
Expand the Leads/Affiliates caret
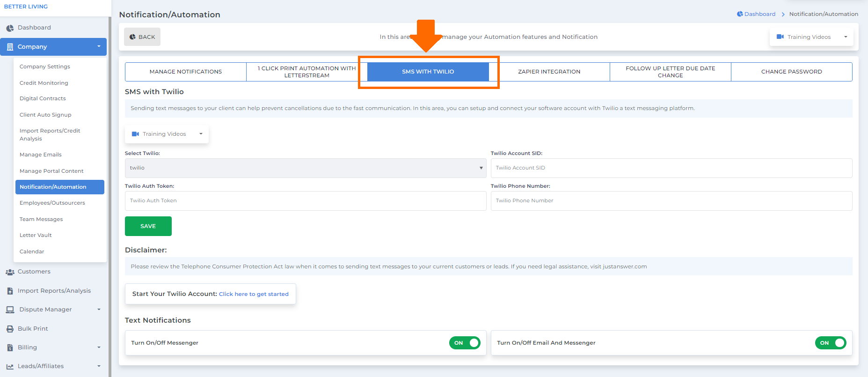click(99, 366)
